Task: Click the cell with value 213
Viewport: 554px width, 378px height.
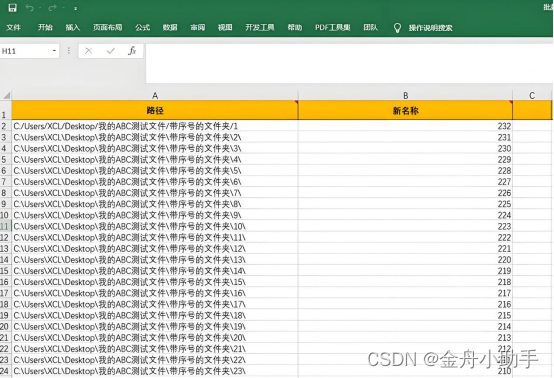Action: click(x=405, y=338)
